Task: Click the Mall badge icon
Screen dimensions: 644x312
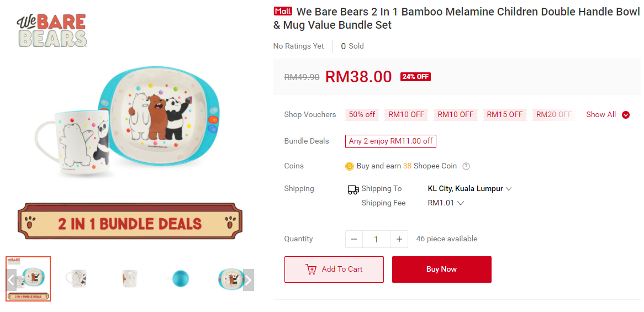Action: point(283,11)
